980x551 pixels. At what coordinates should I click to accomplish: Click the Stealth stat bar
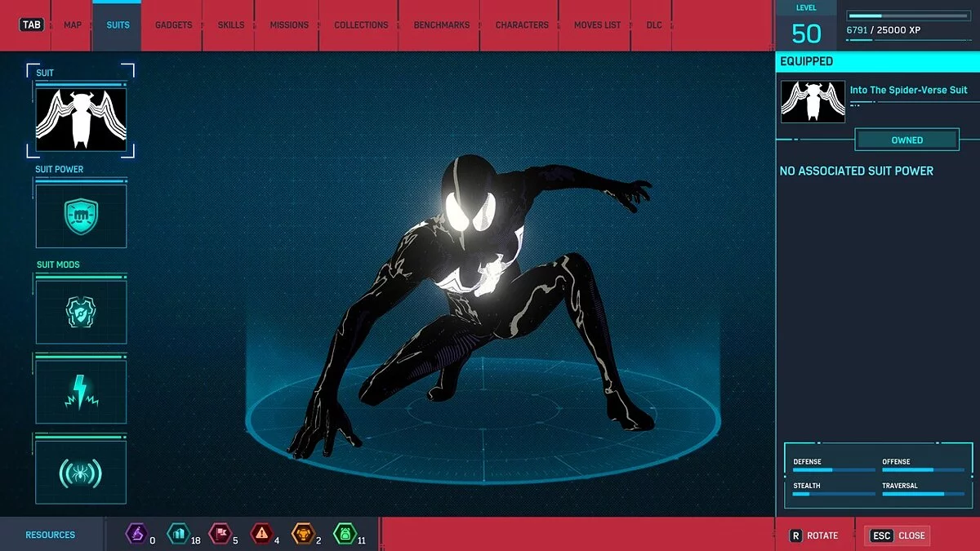click(x=833, y=494)
